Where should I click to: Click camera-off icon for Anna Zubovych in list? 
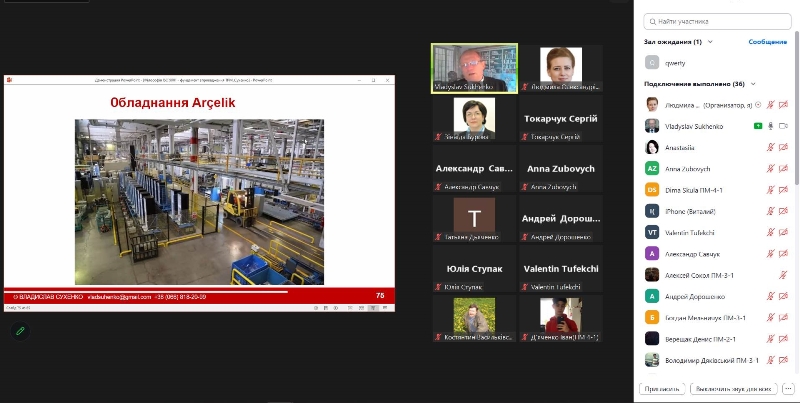point(784,168)
